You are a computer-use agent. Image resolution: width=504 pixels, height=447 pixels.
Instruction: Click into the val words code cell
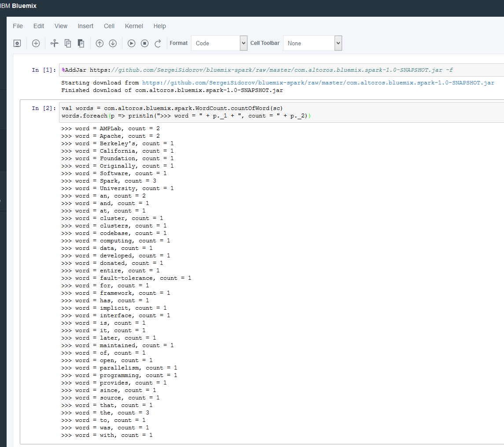tap(281, 112)
